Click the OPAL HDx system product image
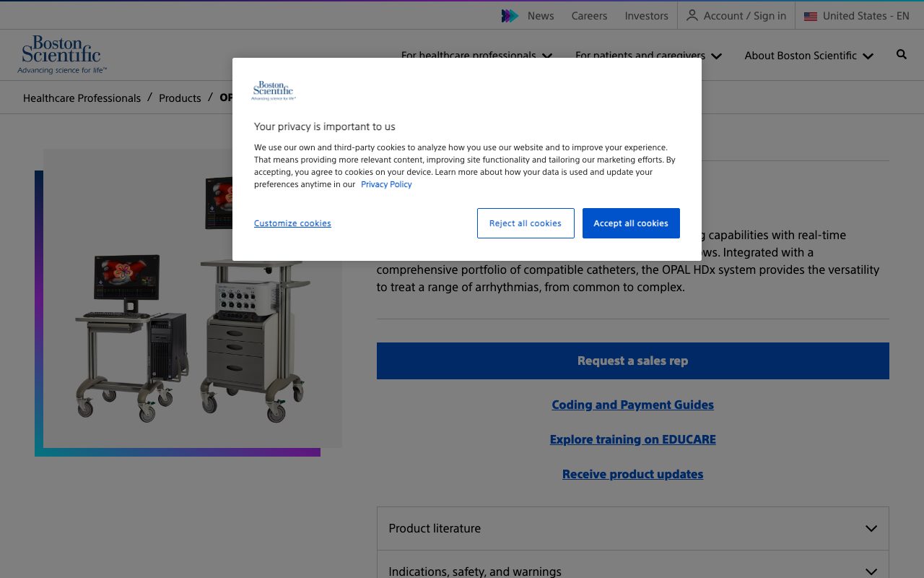Screen dimensions: 924x578 point(193,298)
